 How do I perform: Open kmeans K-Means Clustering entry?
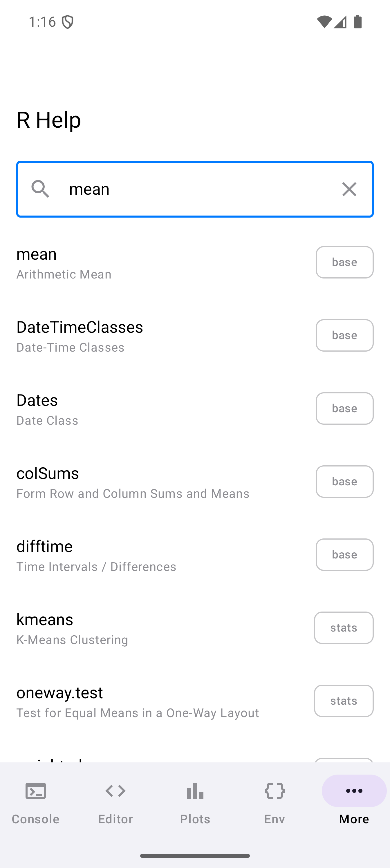pyautogui.click(x=135, y=628)
